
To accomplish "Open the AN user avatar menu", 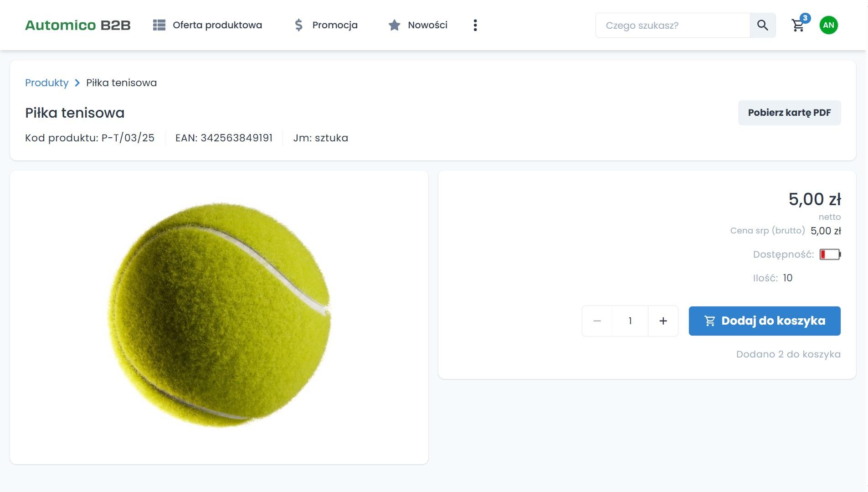I will (x=828, y=25).
